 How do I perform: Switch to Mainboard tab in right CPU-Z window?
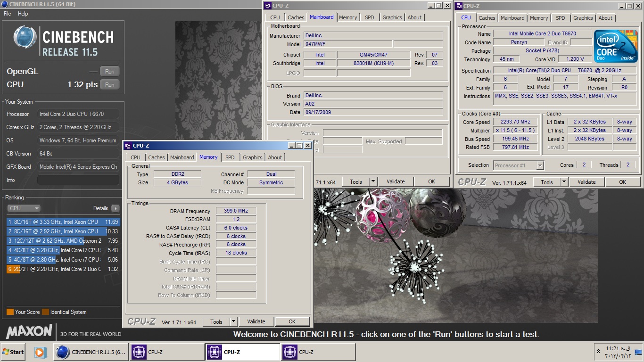(x=512, y=18)
